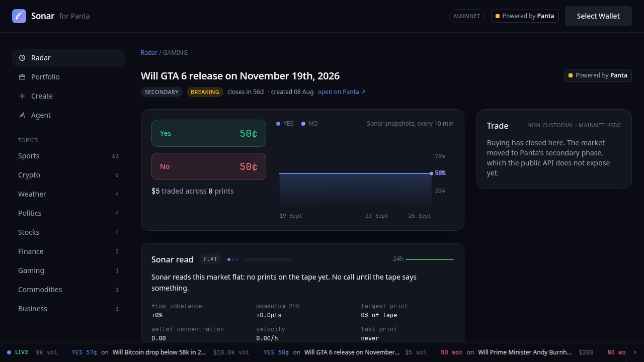Click the chart's 50% endpoint marker
Image resolution: width=644 pixels, height=362 pixels.
point(432,173)
